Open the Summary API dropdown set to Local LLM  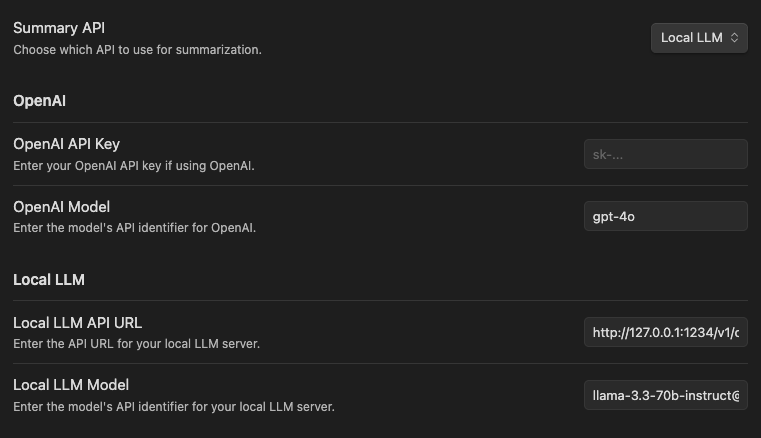(699, 38)
